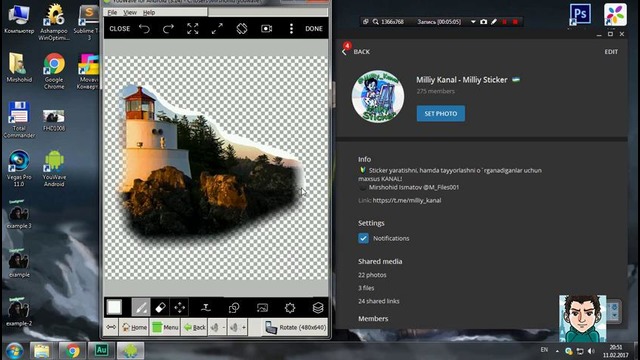The height and width of the screenshot is (360, 640).
Task: Undo the last edit in image editor
Action: tap(144, 29)
